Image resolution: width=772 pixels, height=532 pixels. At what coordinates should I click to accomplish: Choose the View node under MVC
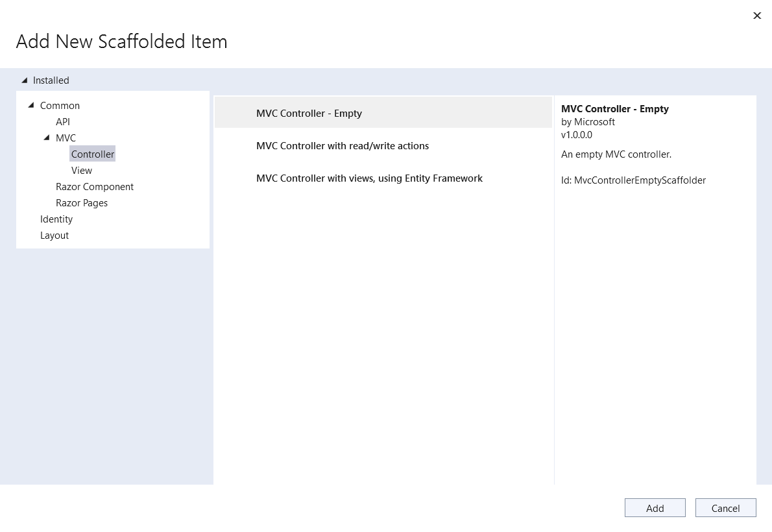82,171
